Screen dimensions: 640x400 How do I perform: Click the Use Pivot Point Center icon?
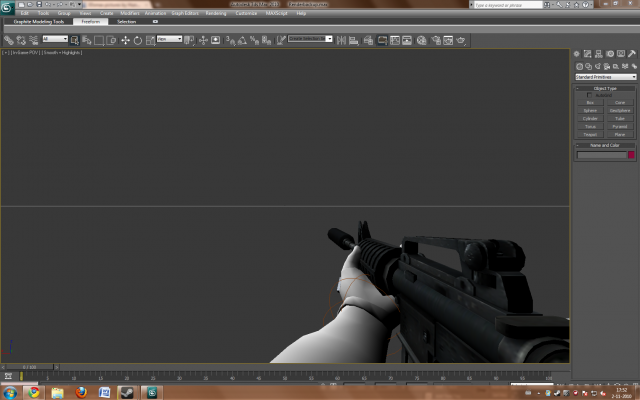(x=189, y=40)
